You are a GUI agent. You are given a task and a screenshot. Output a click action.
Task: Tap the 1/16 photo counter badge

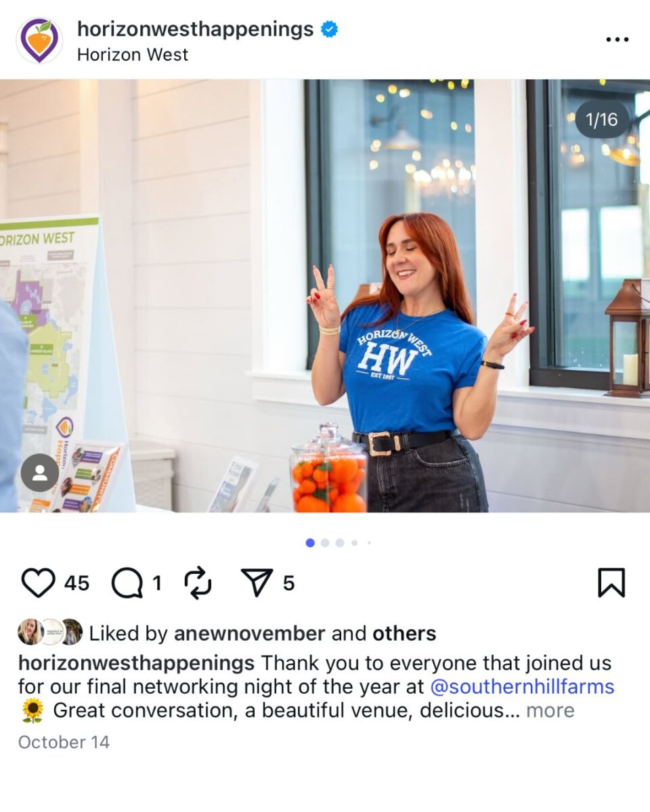[602, 120]
